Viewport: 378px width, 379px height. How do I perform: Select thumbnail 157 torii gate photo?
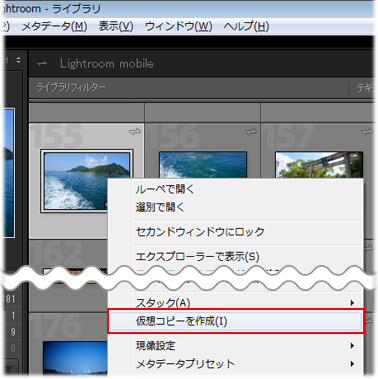click(319, 165)
